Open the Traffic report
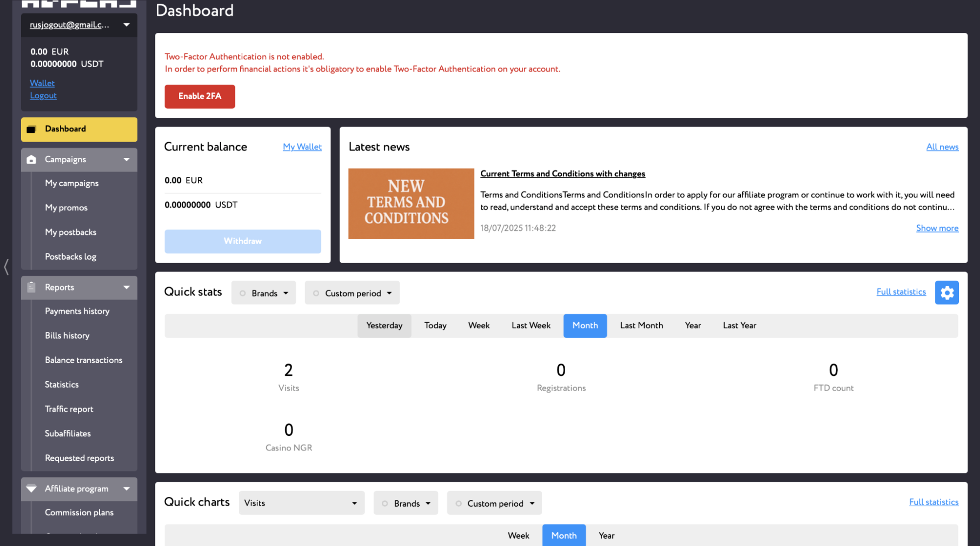 pos(69,409)
